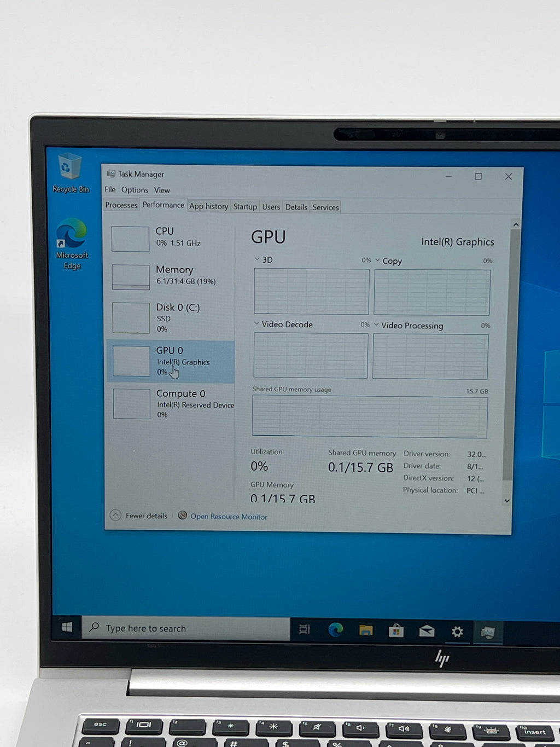
Task: Click the Intel(R) Graphics heading text
Action: (458, 241)
